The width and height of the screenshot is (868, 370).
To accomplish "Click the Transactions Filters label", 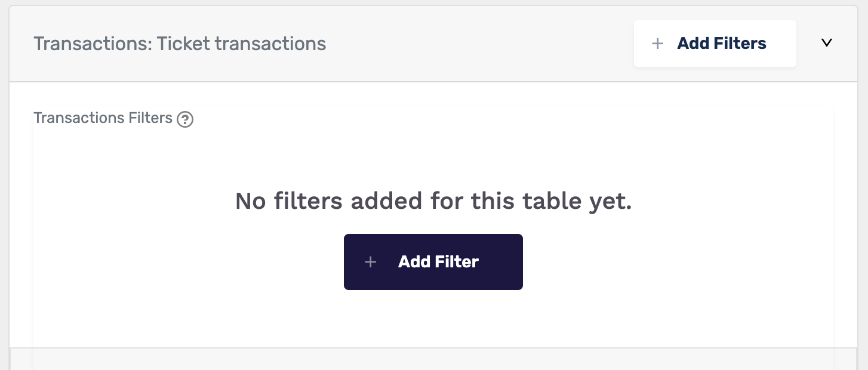I will [103, 118].
